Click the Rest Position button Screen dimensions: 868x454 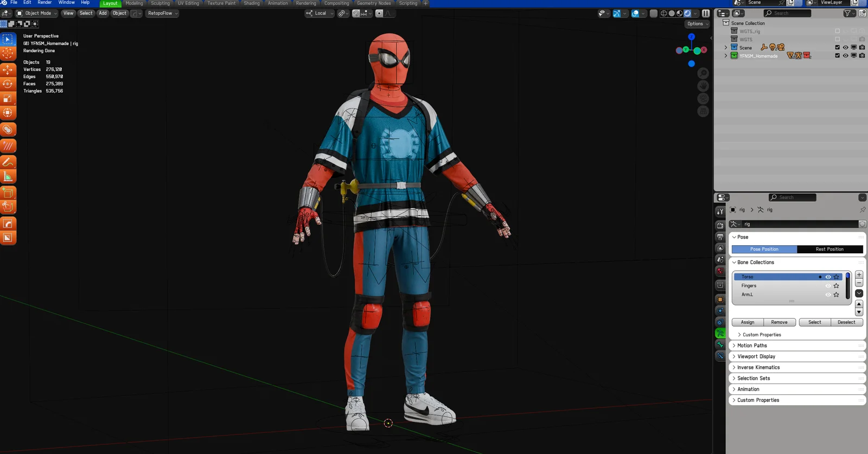830,249
